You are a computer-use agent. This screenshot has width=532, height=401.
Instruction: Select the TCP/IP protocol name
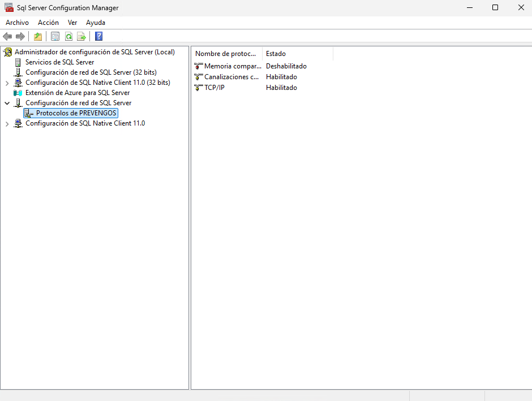(214, 88)
